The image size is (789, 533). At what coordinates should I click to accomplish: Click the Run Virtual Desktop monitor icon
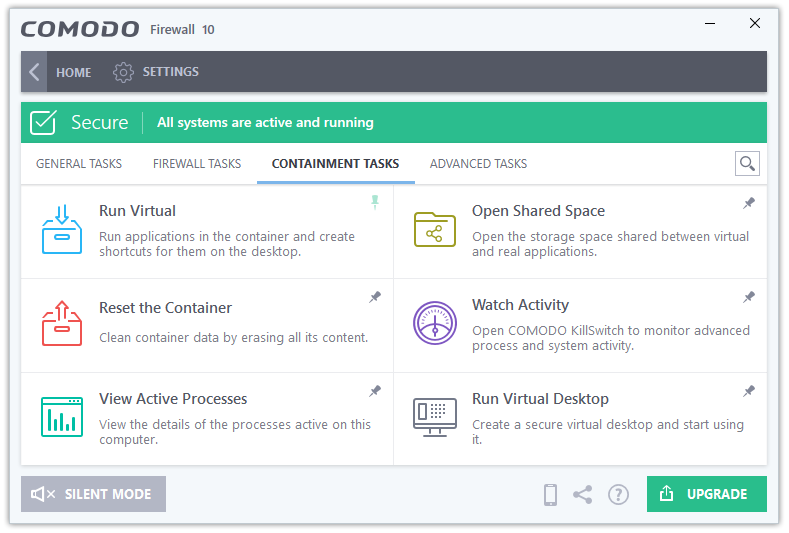click(x=434, y=416)
